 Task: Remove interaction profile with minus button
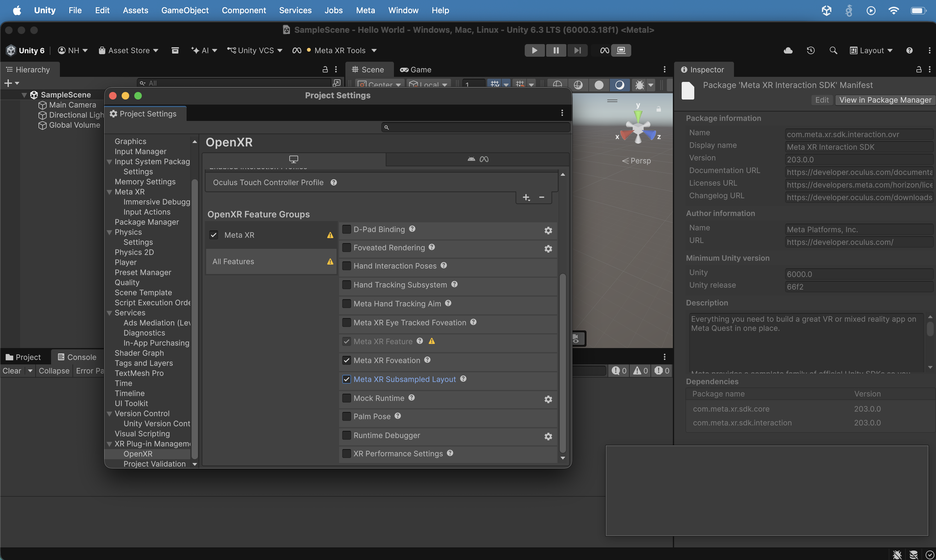(x=541, y=197)
